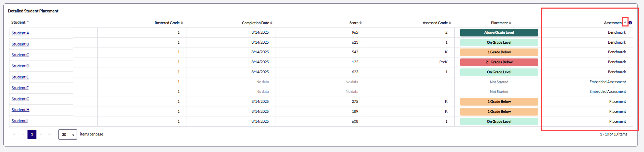Toggle the Student column sort arrow
Image resolution: width=644 pixels, height=152 pixels.
pyautogui.click(x=28, y=22)
